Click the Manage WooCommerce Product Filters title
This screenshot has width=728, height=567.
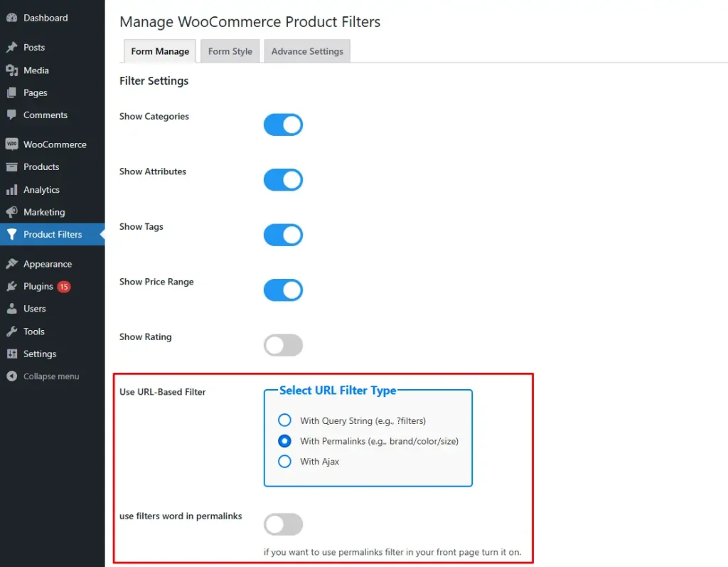[x=250, y=22]
